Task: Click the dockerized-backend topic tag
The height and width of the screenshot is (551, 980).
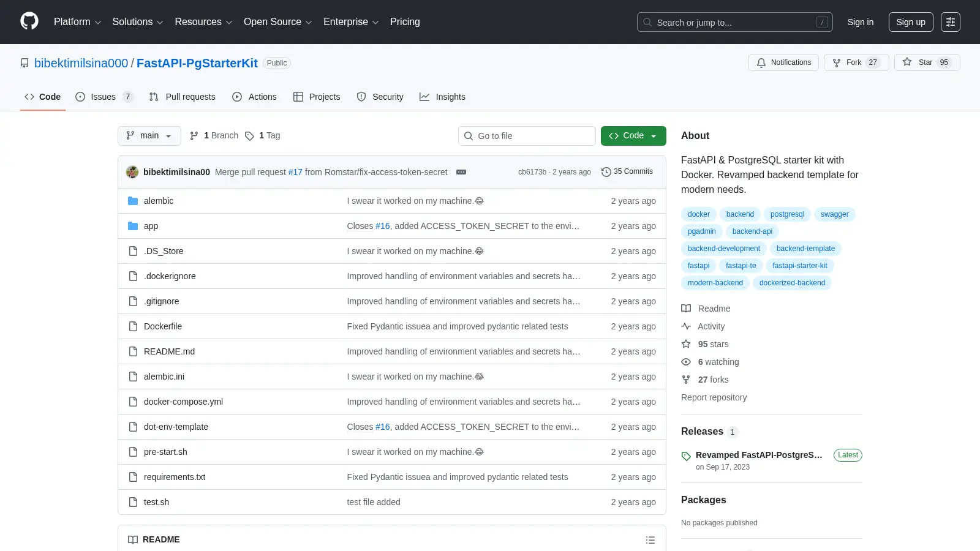Action: pyautogui.click(x=792, y=283)
